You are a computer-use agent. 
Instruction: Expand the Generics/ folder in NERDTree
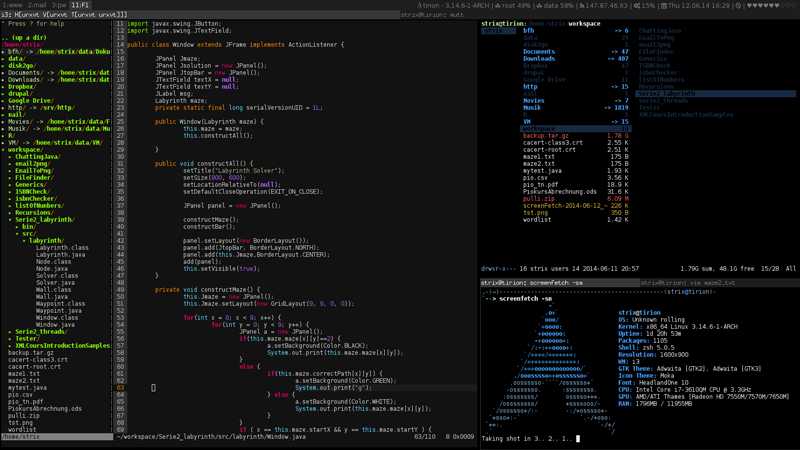pyautogui.click(x=31, y=185)
